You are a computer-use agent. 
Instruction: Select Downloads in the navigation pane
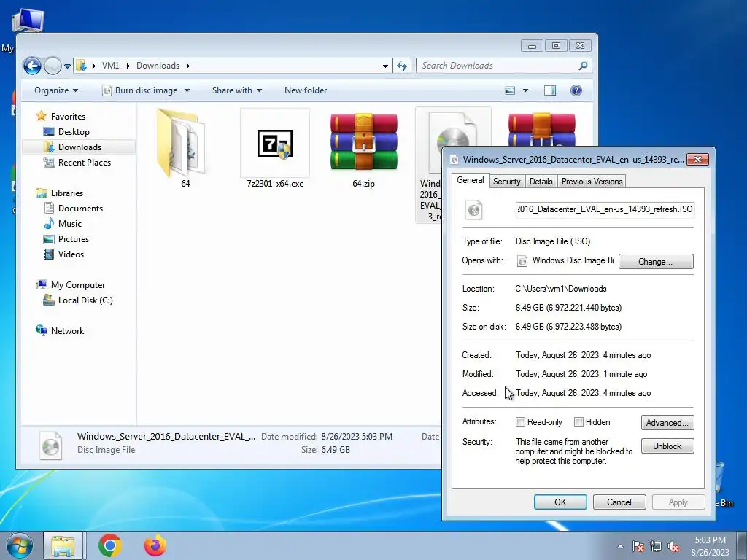pos(79,147)
